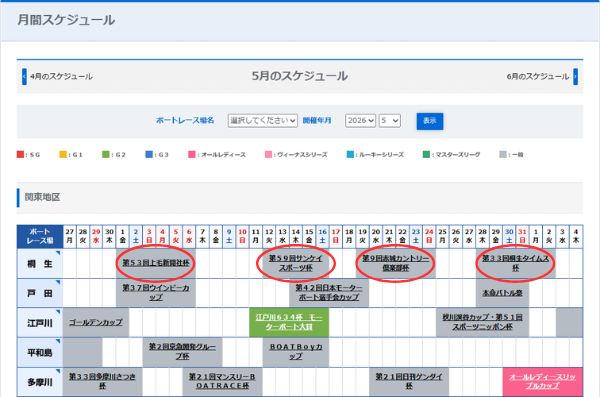Viewport: 600px width, 397px height.
Task: Open 第21回日刊ゲンダイ杯 race link
Action: pyautogui.click(x=409, y=381)
